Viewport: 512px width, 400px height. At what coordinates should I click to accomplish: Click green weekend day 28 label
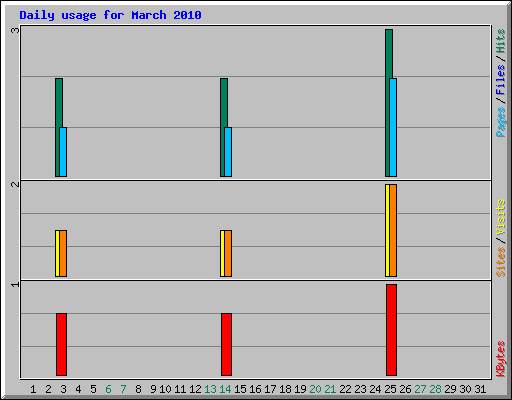435,389
